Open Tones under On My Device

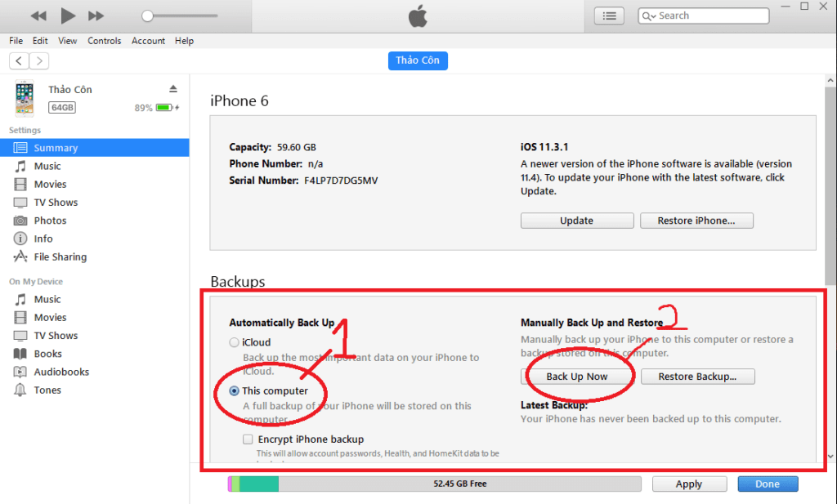tap(47, 390)
